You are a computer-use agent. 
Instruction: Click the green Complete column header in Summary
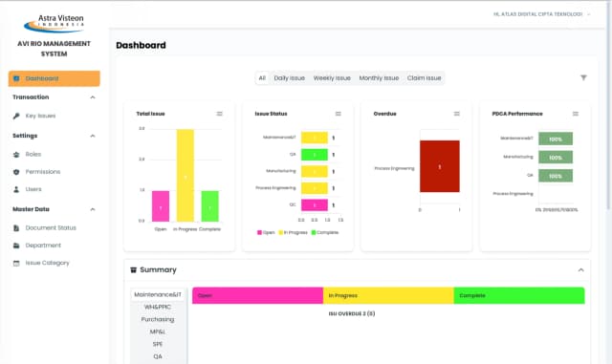[x=519, y=296]
